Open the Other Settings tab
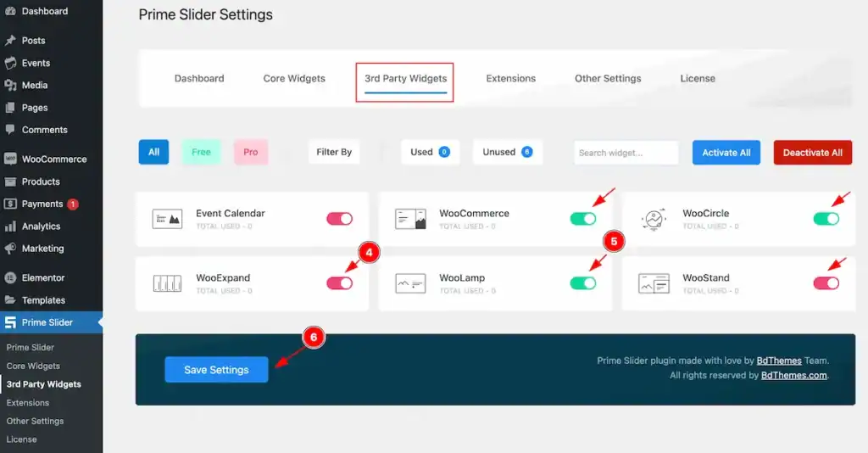 pyautogui.click(x=608, y=79)
